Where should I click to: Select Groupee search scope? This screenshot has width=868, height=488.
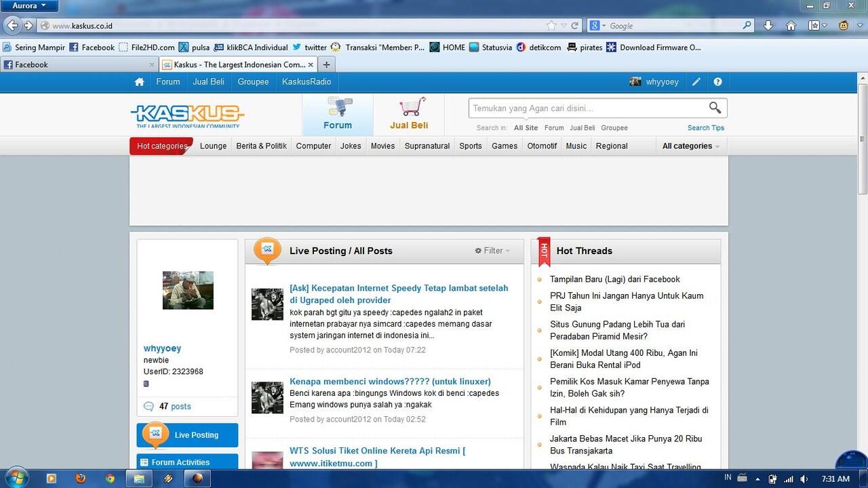tap(614, 128)
